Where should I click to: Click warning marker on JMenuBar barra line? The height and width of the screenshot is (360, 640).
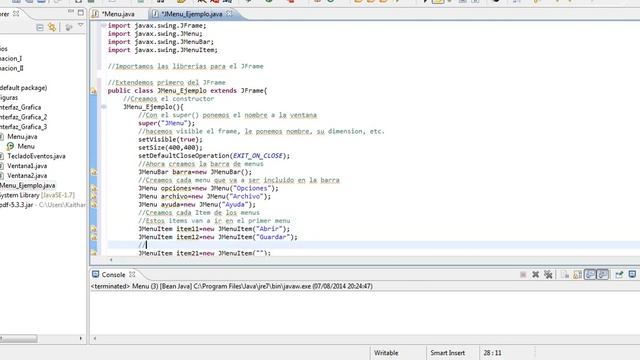click(93, 172)
